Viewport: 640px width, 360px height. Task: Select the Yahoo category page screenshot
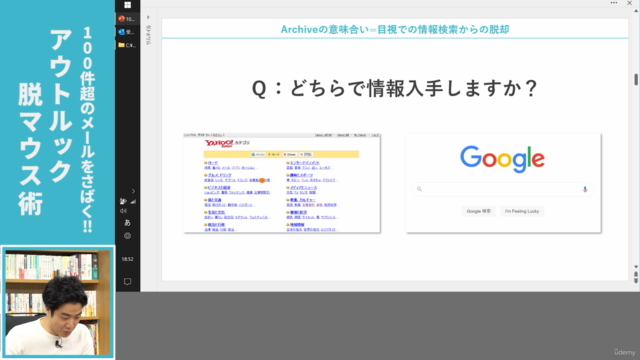tap(282, 183)
